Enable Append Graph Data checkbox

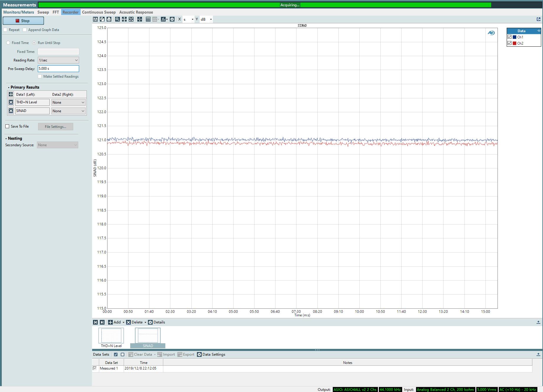coord(25,30)
